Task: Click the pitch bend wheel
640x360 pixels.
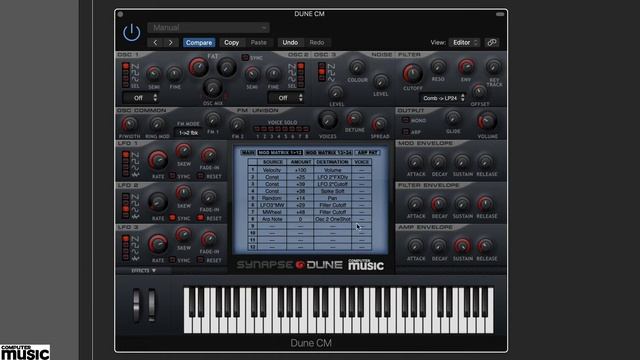Action: coord(136,304)
